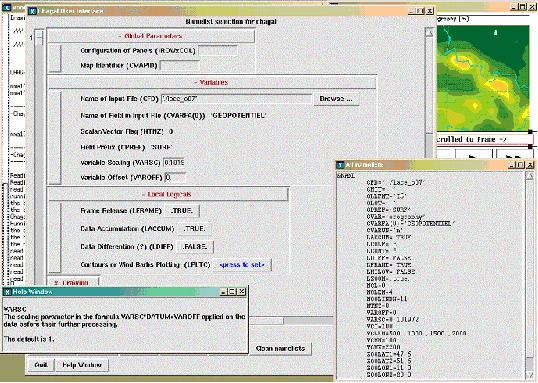Click the Configuration of Panels (IROWXCOL) field
The width and height of the screenshot is (538, 383).
[x=218, y=51]
